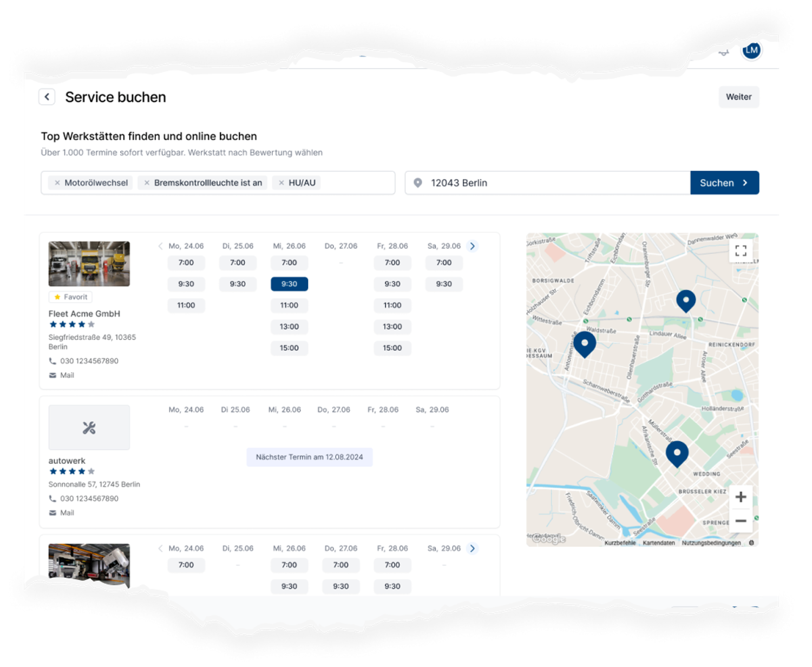Select Fleet Acme 9:30 on Fr, 28.06

point(392,284)
